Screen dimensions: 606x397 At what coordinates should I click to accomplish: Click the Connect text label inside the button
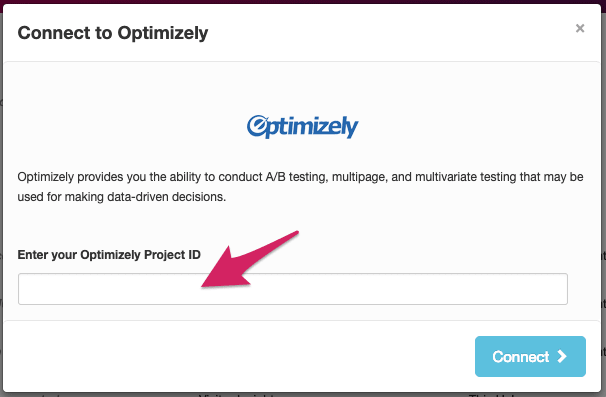coord(521,356)
